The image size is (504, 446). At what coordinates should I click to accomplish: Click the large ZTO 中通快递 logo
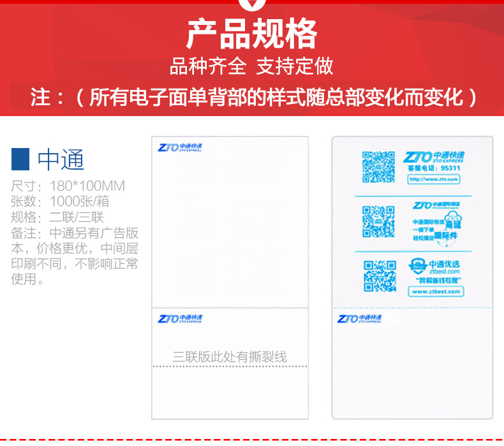(x=434, y=157)
